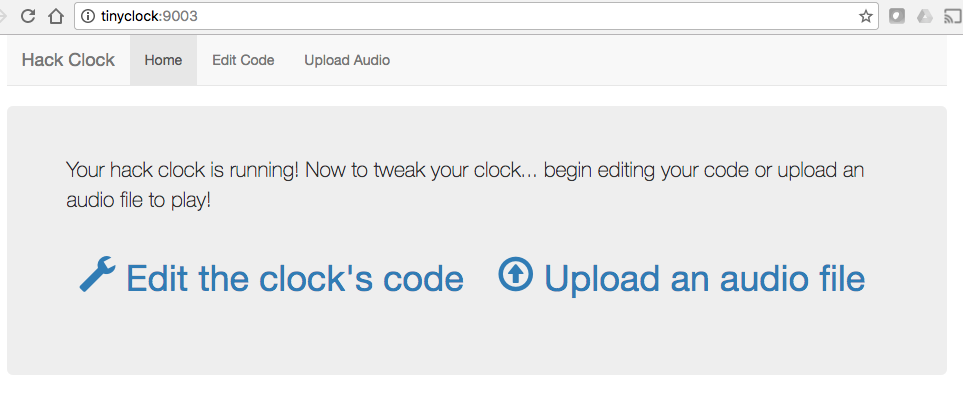Click the Google Drive extension icon
Viewport: 963px width, 404px height.
click(924, 17)
